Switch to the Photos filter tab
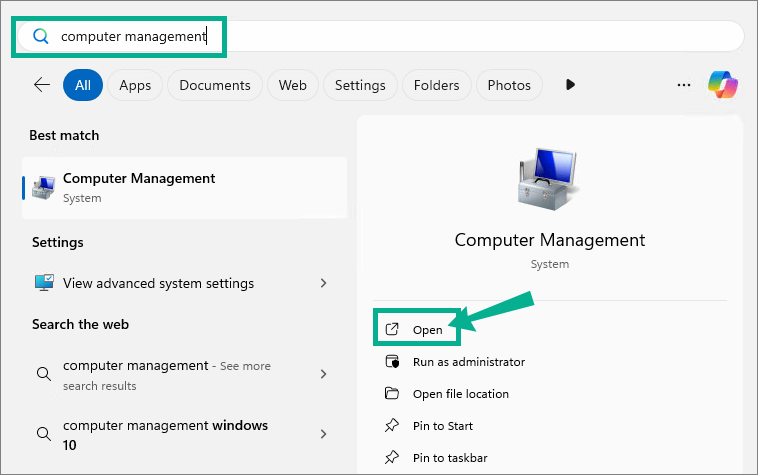The width and height of the screenshot is (758, 475). click(509, 85)
